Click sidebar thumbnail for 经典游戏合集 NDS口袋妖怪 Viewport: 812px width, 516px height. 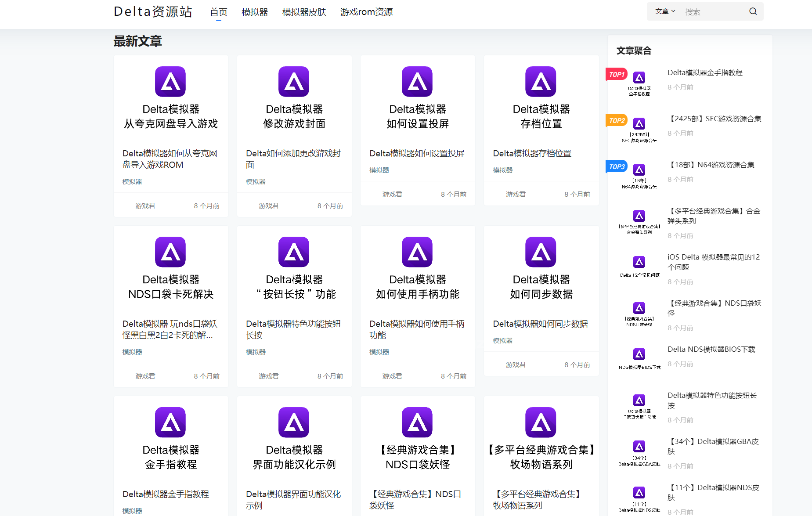click(x=639, y=313)
